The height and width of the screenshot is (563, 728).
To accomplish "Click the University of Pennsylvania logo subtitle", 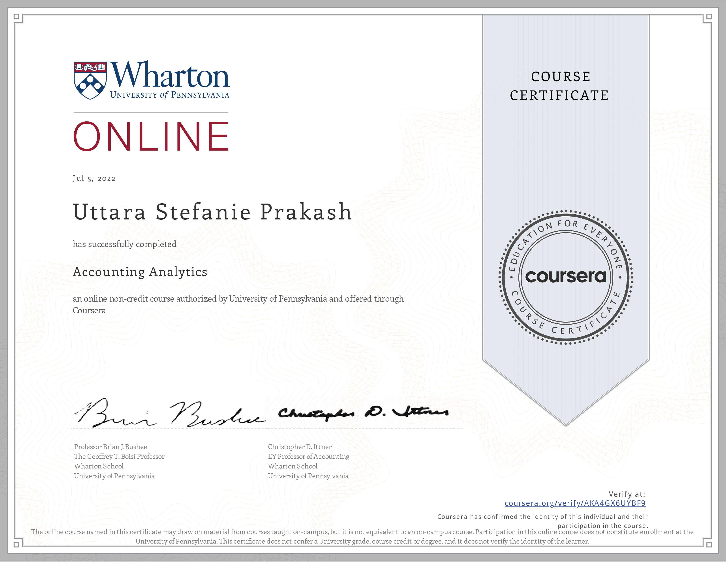I will (169, 95).
